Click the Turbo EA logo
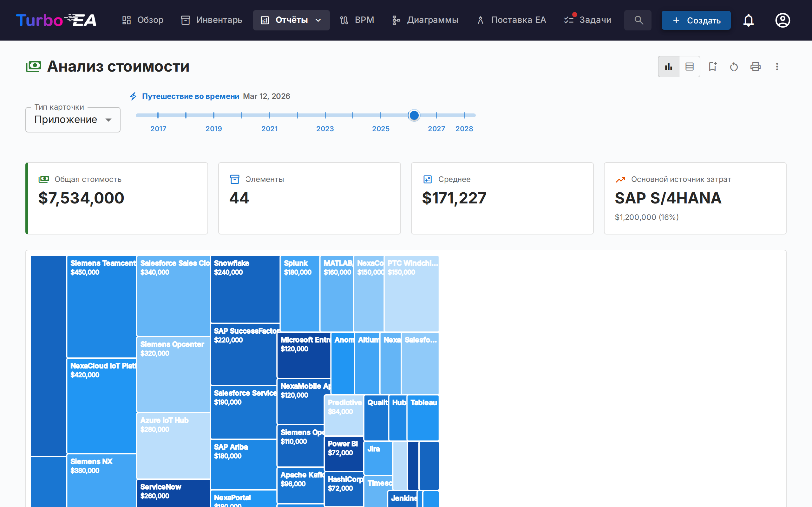 pos(56,21)
